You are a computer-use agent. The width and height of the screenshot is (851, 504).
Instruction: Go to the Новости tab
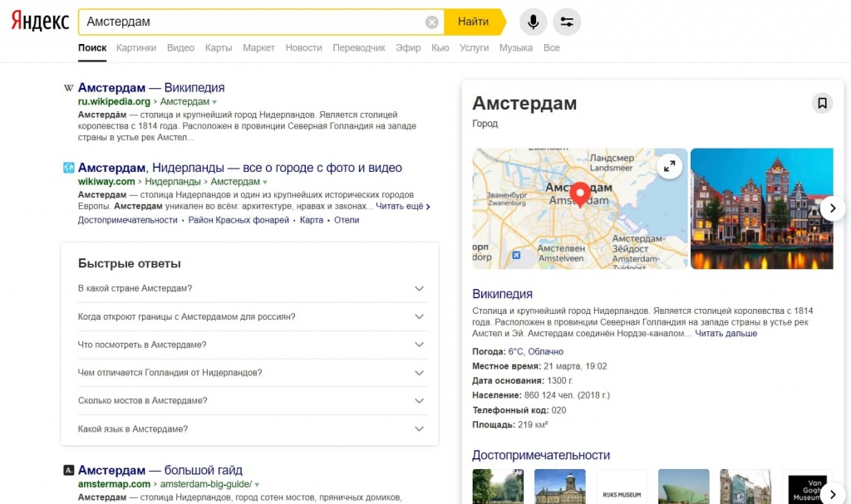(x=303, y=48)
